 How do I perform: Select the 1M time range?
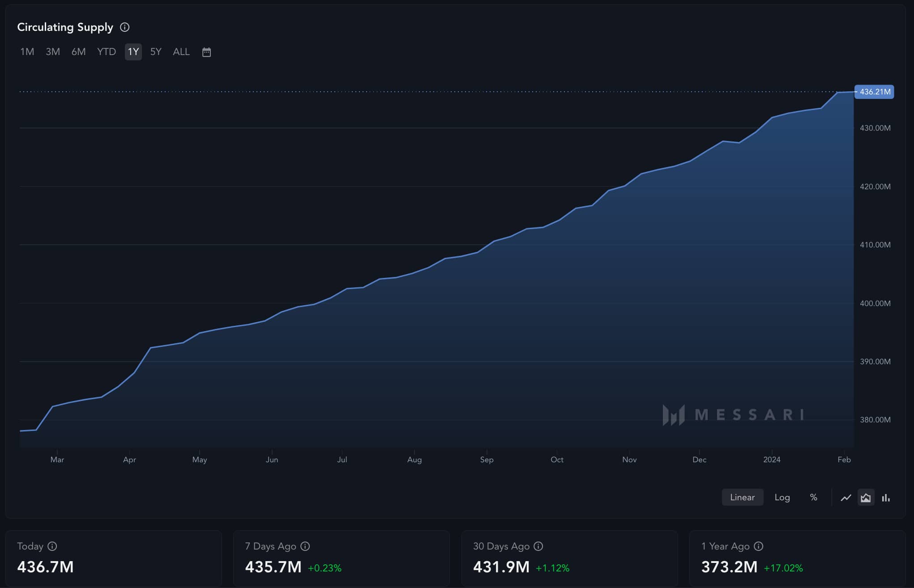(27, 52)
